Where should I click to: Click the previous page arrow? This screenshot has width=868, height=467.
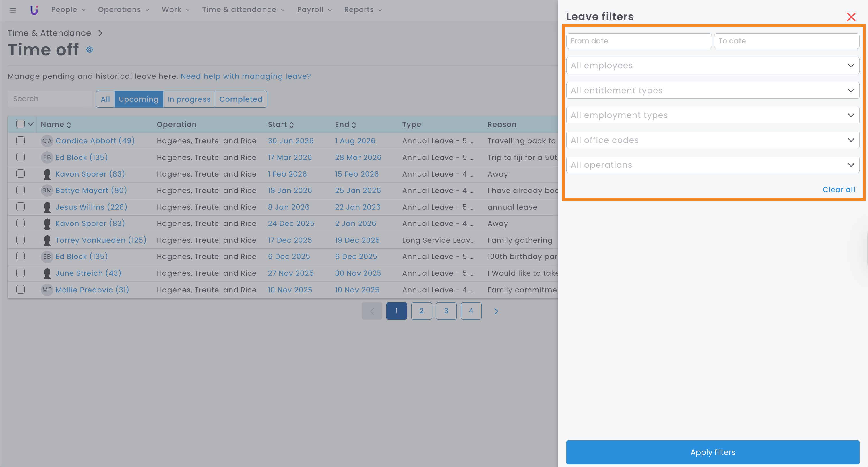pos(372,311)
